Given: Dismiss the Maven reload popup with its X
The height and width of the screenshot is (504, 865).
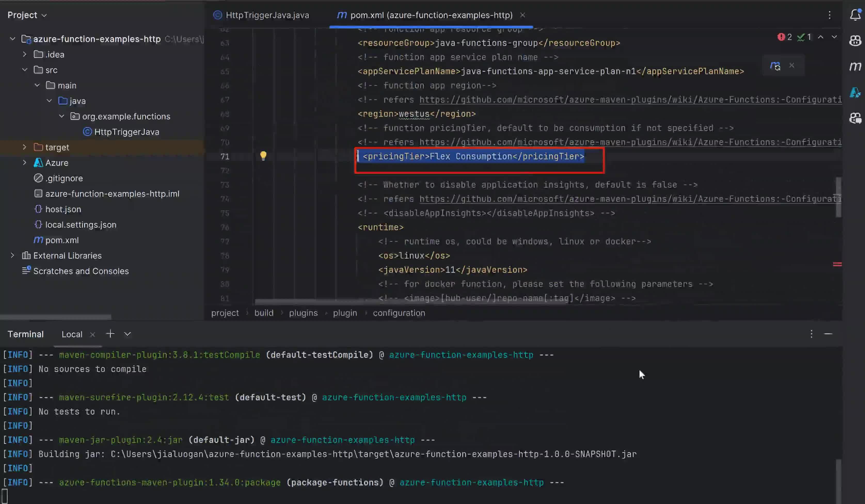Looking at the screenshot, I should [x=792, y=65].
